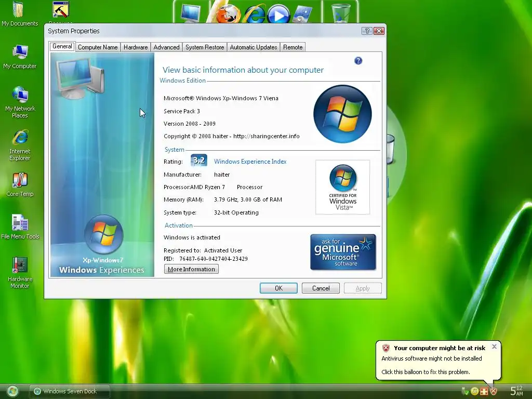Click the Cancel button

pyautogui.click(x=321, y=288)
